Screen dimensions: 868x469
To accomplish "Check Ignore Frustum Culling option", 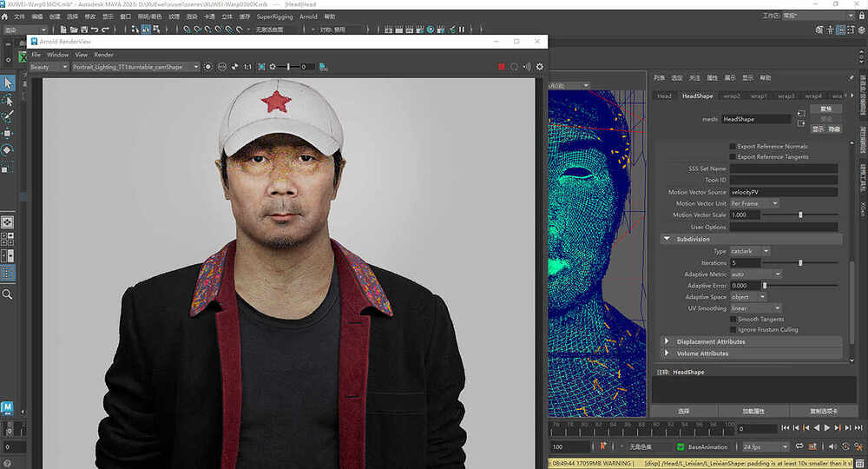I will [733, 329].
